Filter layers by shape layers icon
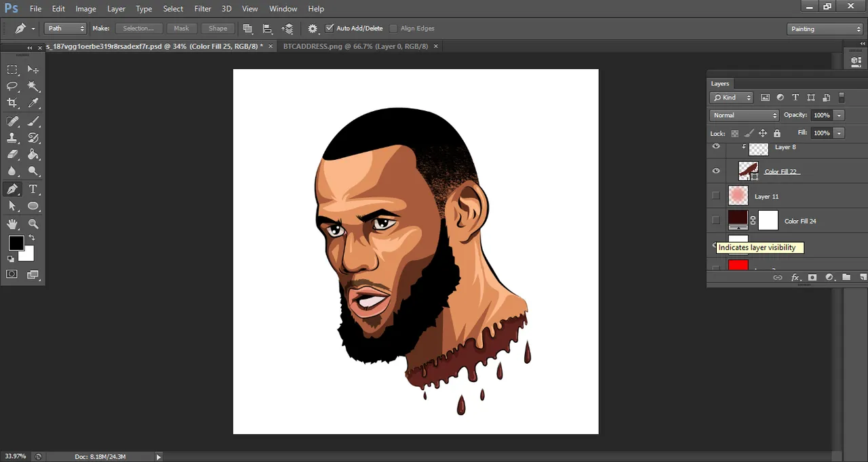The image size is (868, 462). point(810,98)
